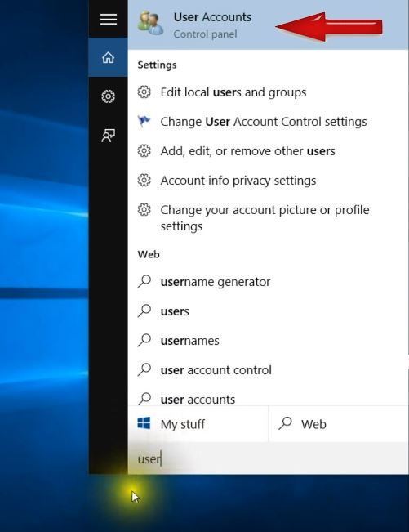
Task: Click the gear beside Edit local users
Action: (144, 92)
